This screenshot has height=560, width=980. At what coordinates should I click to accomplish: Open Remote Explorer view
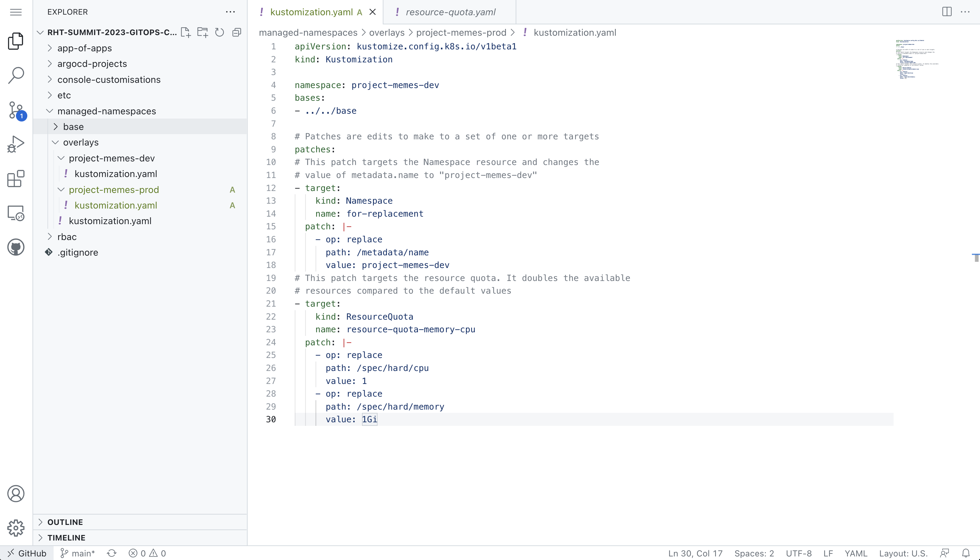pyautogui.click(x=16, y=213)
